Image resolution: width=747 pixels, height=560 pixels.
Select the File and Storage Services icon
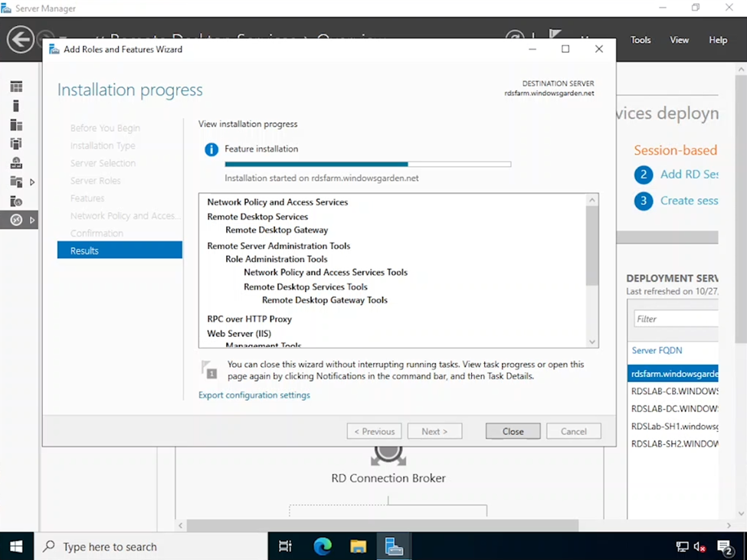coord(17,182)
